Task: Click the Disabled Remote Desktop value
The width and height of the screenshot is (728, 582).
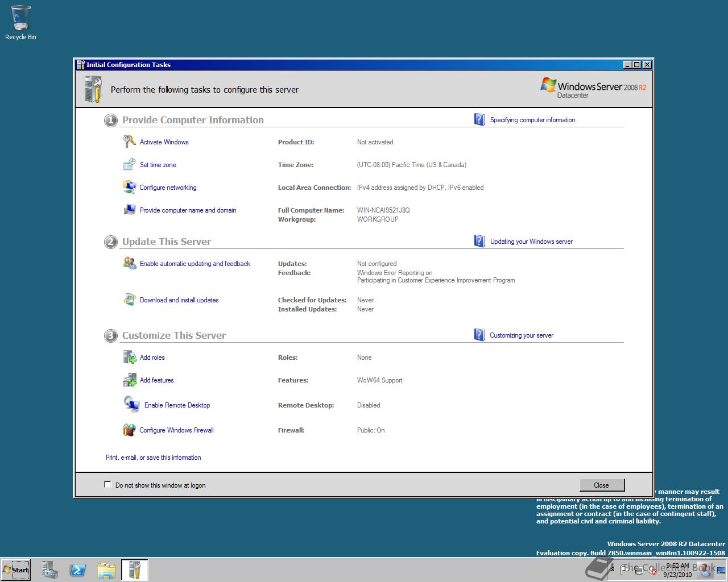Action: [369, 405]
